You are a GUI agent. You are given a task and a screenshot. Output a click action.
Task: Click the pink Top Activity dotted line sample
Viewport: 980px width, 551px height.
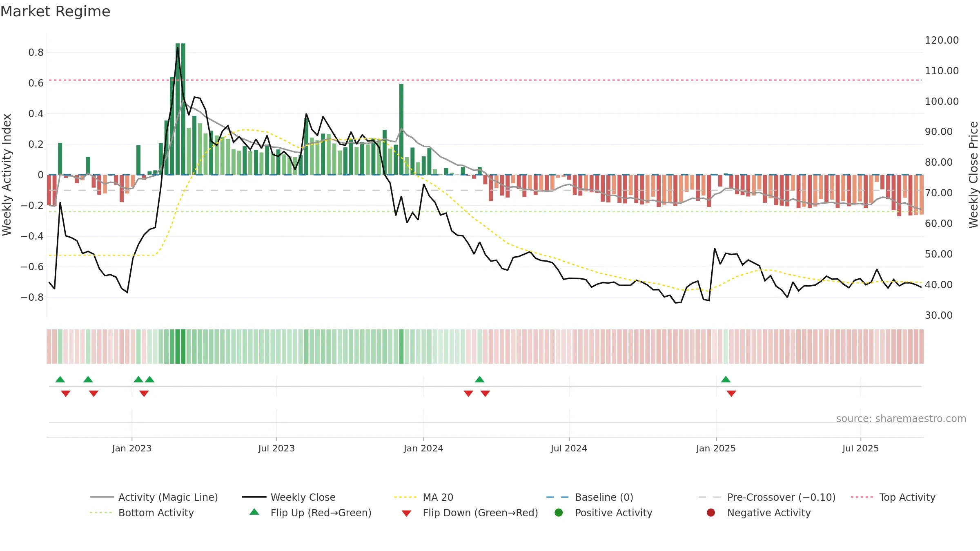(862, 497)
